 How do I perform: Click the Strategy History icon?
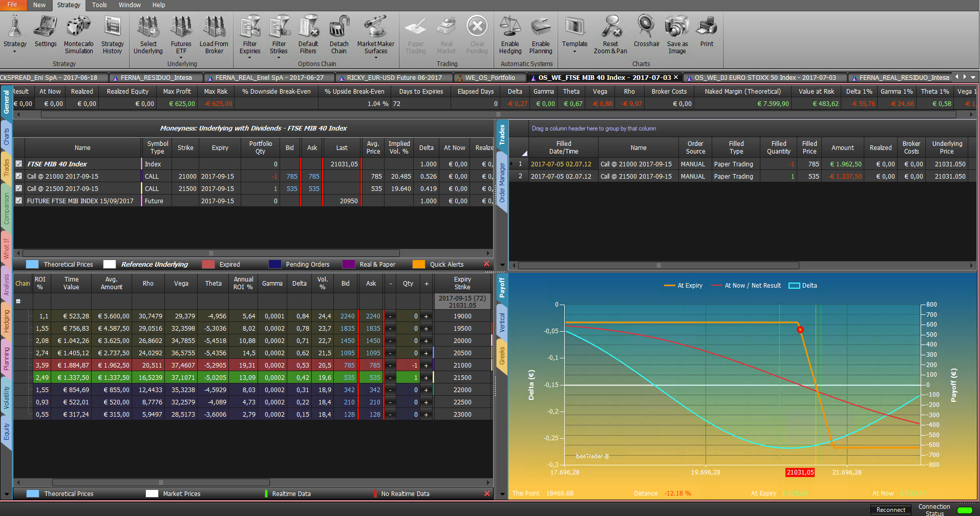pos(112,34)
